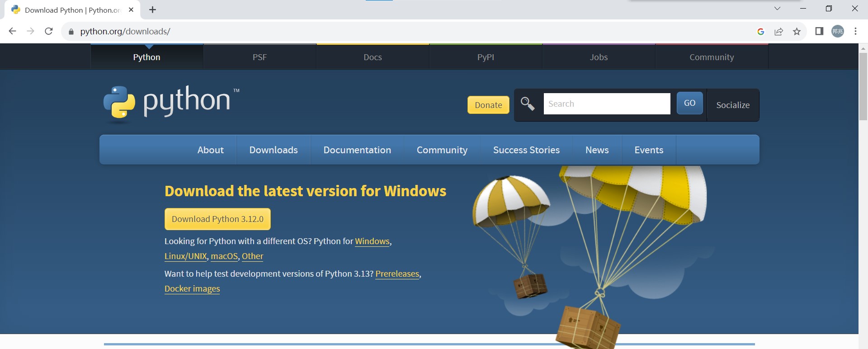The image size is (868, 349).
Task: Open the Documentation menu item
Action: coord(357,150)
